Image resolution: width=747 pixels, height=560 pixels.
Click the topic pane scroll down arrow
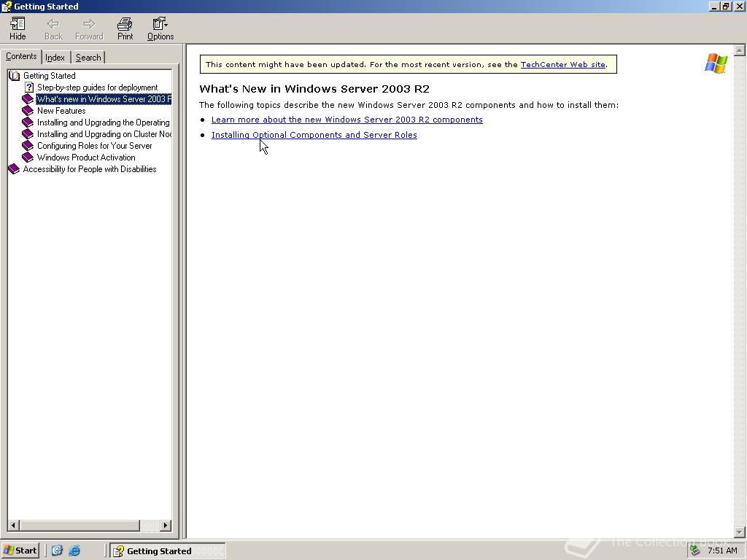click(x=740, y=532)
